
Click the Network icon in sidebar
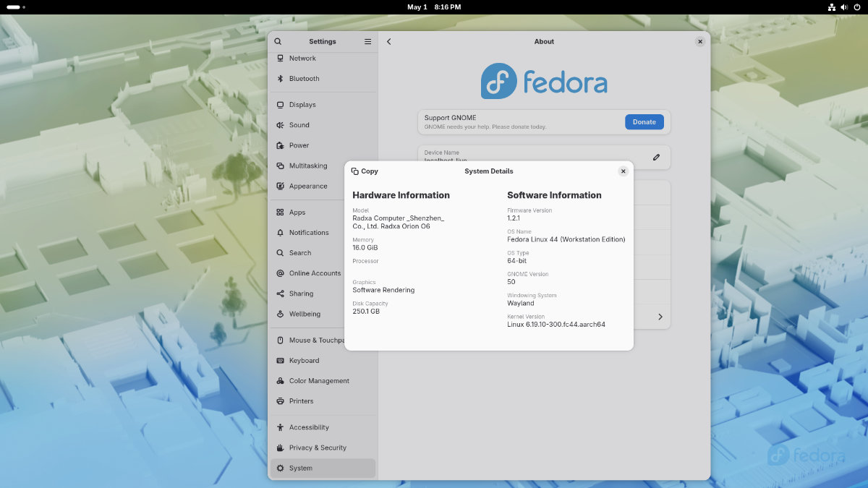pyautogui.click(x=280, y=59)
